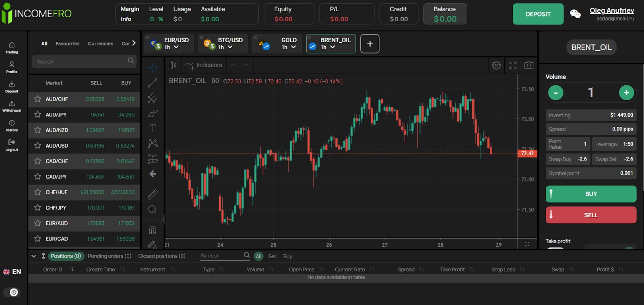Select the All market tab
The width and height of the screenshot is (644, 305).
(x=44, y=43)
